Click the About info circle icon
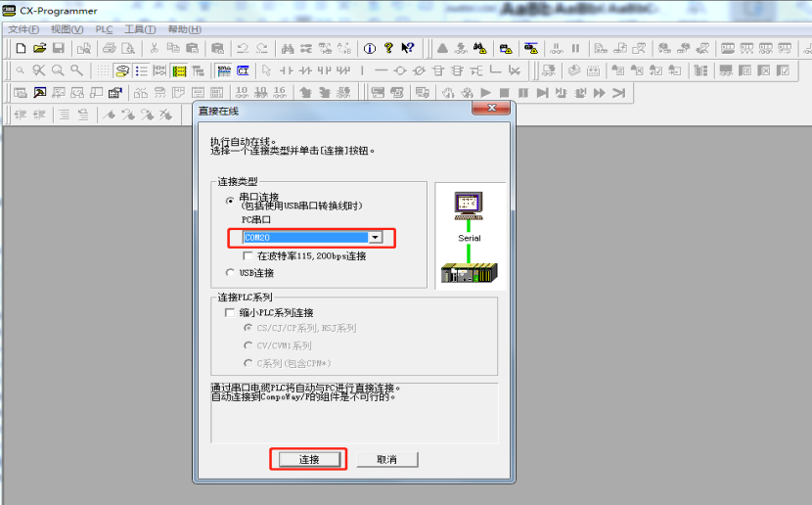The height and width of the screenshot is (505, 812). point(370,49)
